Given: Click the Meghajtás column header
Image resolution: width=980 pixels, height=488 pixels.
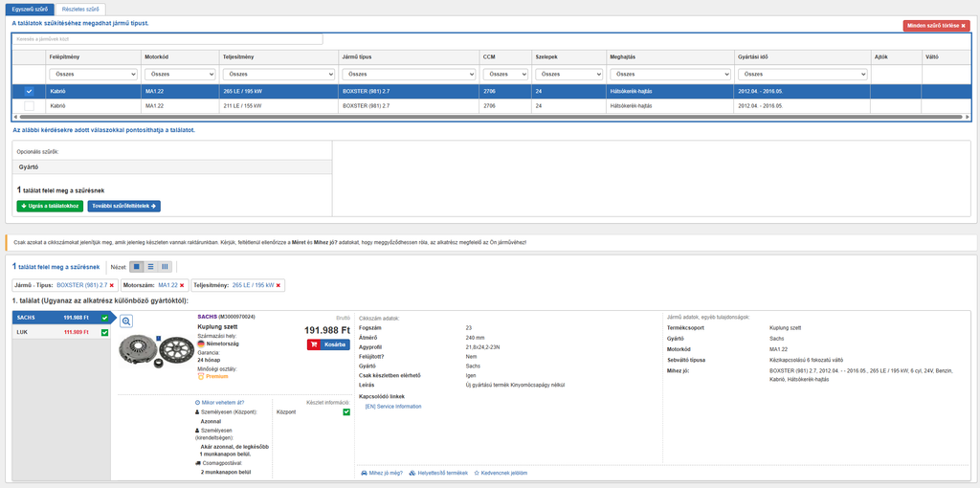Looking at the screenshot, I should pos(670,56).
